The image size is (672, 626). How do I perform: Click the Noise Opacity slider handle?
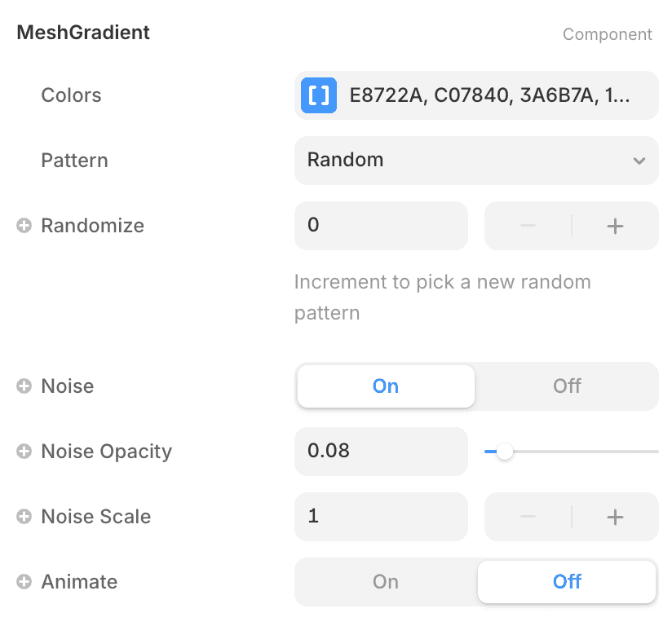click(505, 452)
